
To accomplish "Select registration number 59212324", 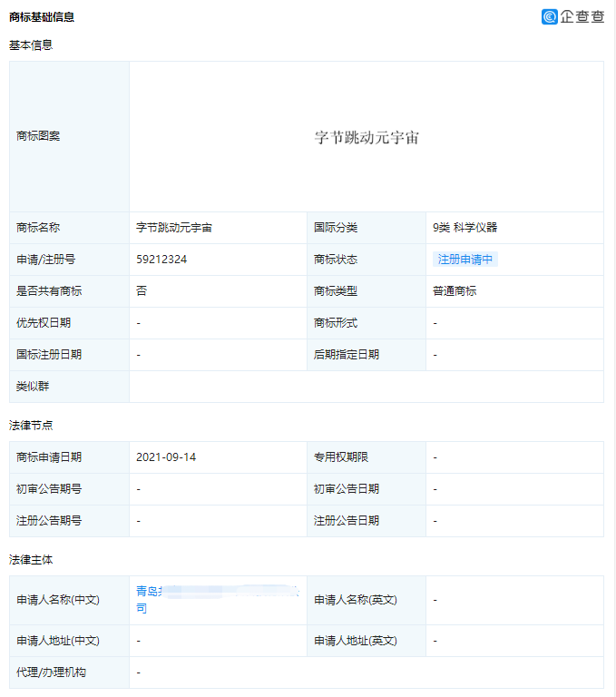I will (161, 260).
